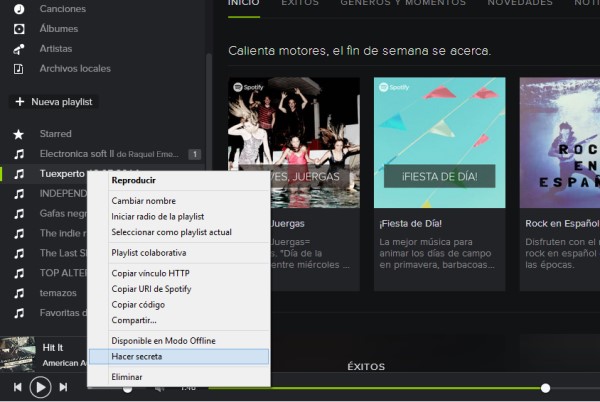Click the Álbumes disc icon
The width and height of the screenshot is (600, 402).
tap(19, 29)
